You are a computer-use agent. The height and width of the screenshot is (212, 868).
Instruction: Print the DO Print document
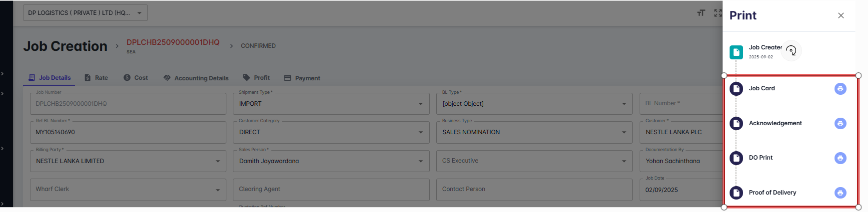point(840,158)
